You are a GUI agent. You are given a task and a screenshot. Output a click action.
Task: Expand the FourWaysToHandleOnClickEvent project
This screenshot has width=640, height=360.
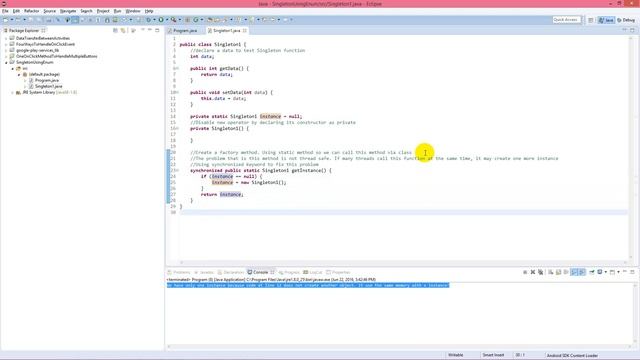(x=6, y=44)
